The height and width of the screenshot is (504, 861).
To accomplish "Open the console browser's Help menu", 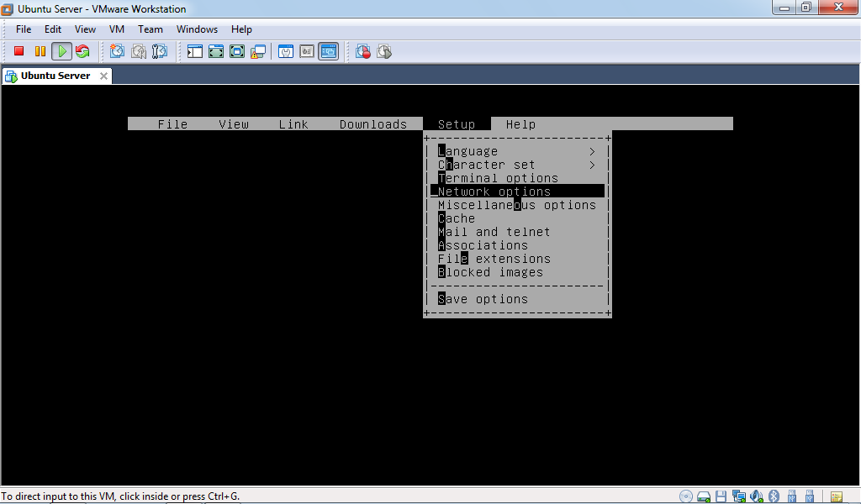I will [520, 124].
